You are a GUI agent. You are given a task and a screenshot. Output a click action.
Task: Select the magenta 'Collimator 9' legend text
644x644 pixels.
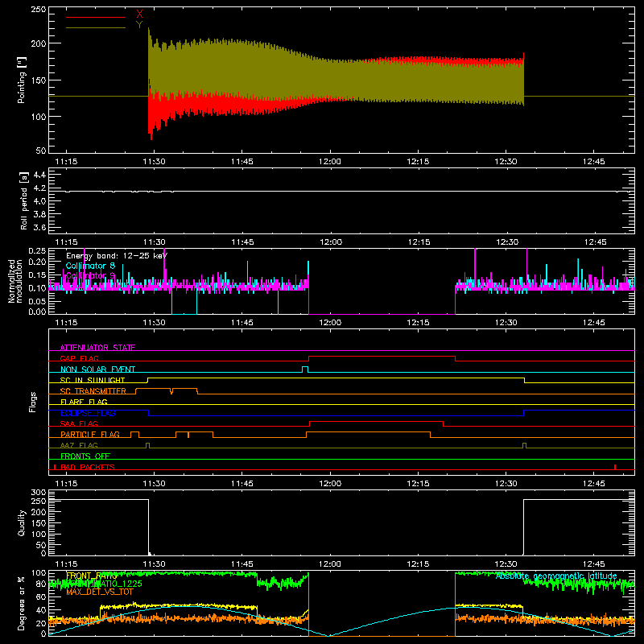click(x=90, y=275)
